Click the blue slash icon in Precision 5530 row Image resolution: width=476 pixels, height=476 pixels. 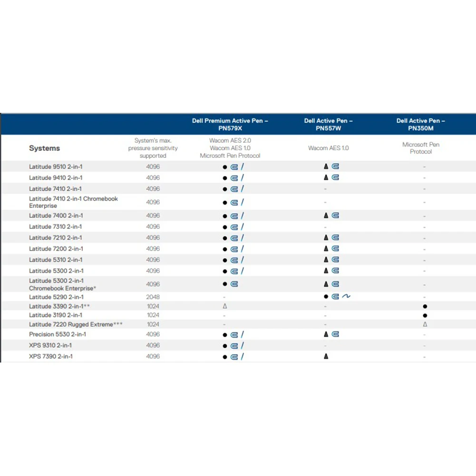pyautogui.click(x=242, y=335)
